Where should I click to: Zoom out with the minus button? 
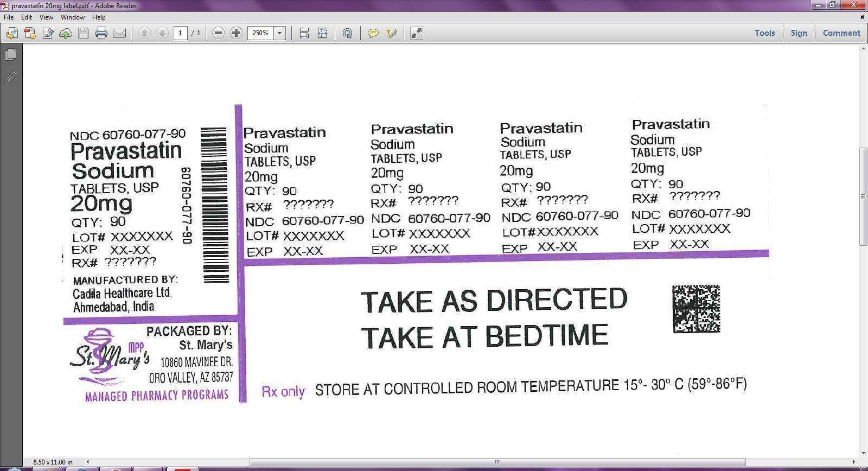[x=218, y=33]
